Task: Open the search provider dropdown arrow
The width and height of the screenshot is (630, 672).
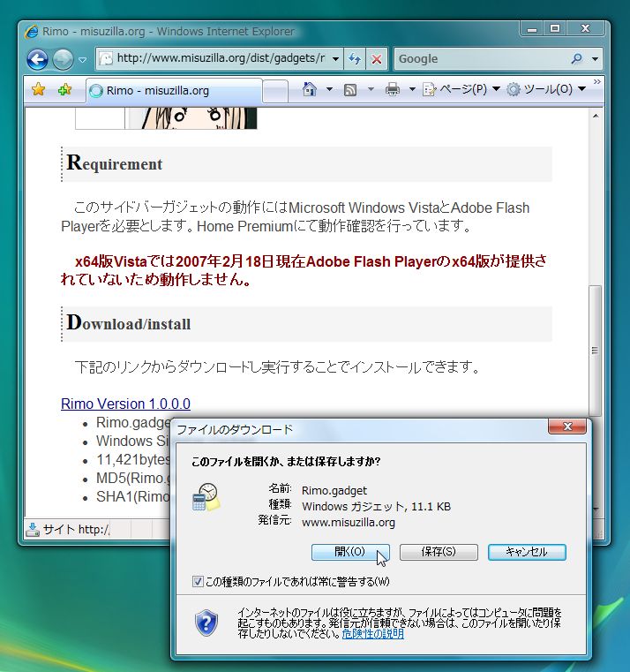Action: 595,58
